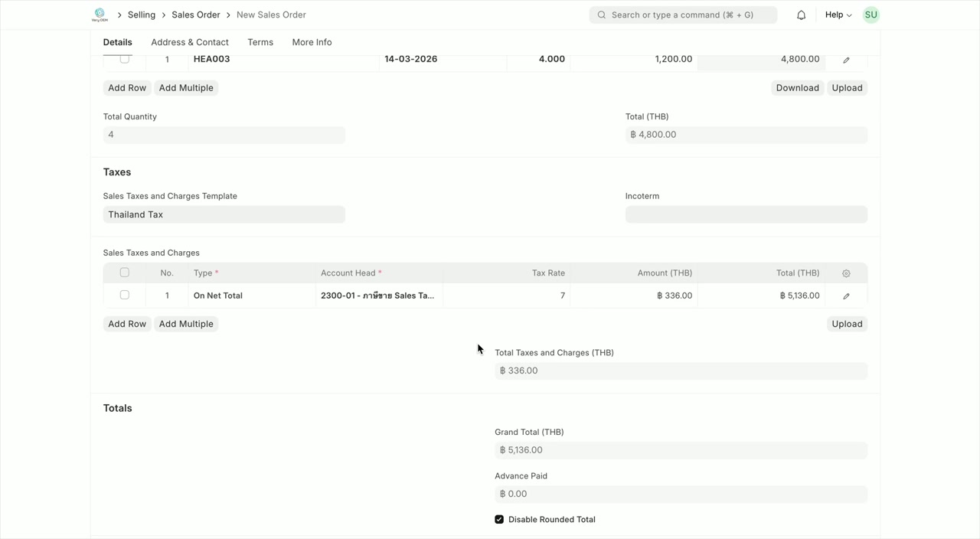980x539 pixels.
Task: Select all tax rows via header checkbox
Action: pos(124,273)
